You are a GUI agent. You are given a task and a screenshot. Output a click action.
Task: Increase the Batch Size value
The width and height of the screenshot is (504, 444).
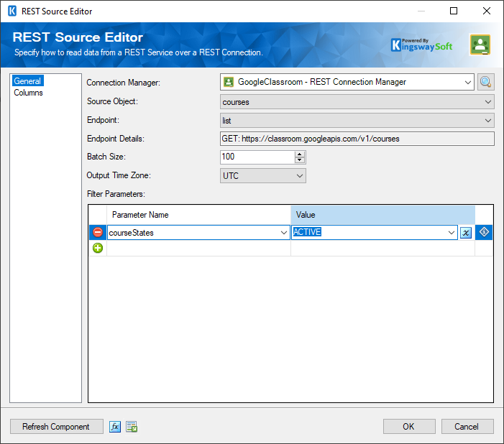tap(300, 154)
